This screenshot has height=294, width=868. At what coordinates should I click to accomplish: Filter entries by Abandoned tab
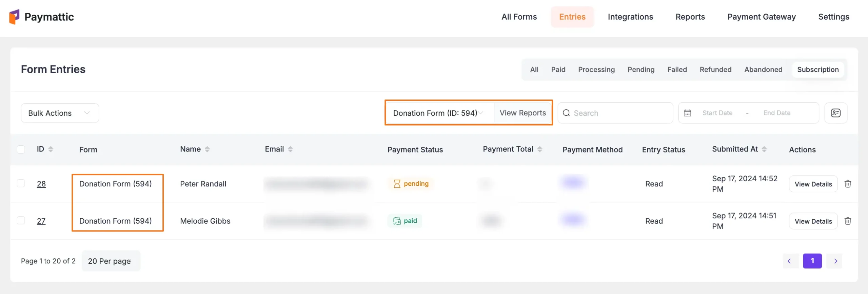pos(763,69)
